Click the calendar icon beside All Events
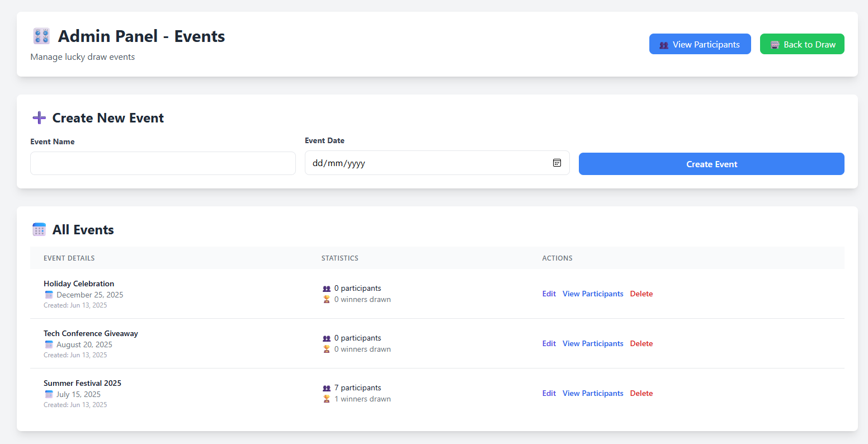This screenshot has height=444, width=868. [39, 230]
